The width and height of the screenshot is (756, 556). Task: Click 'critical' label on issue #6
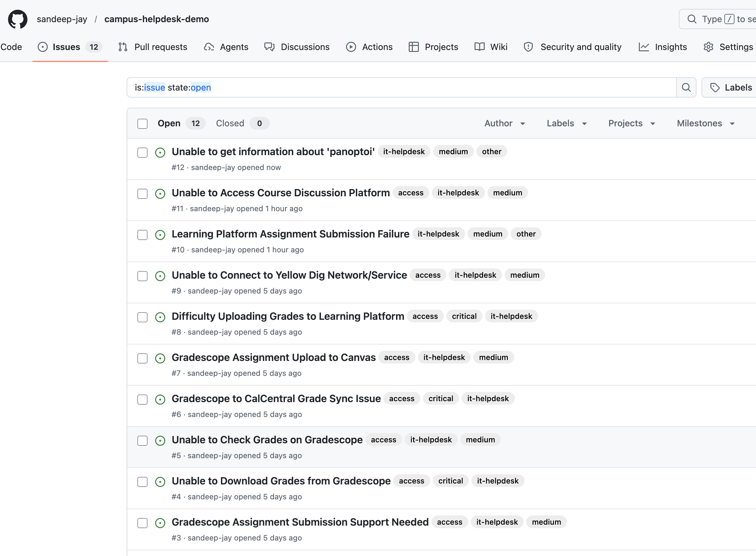pos(441,399)
